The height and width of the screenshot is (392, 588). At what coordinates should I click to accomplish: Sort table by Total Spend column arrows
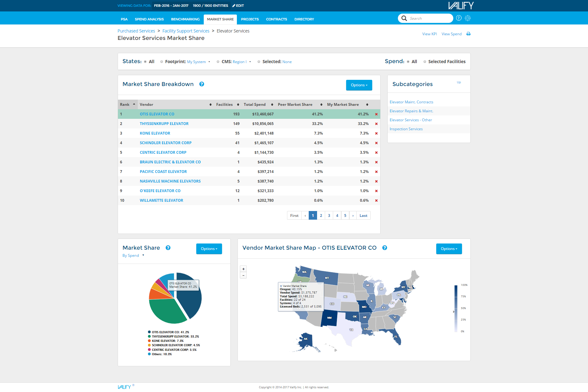point(272,105)
